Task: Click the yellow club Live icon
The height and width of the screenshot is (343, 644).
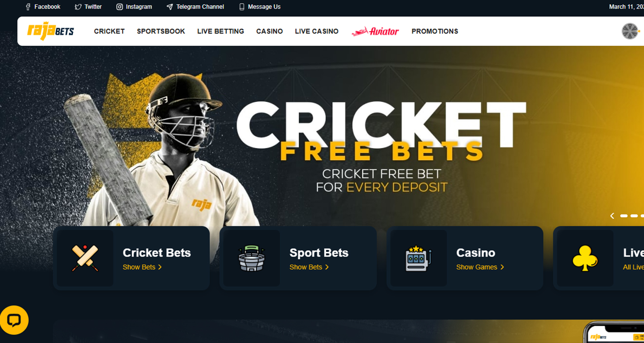Action: (x=585, y=258)
